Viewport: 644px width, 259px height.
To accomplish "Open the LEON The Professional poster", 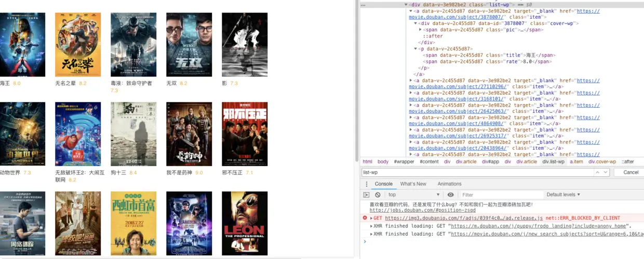I will click(245, 223).
